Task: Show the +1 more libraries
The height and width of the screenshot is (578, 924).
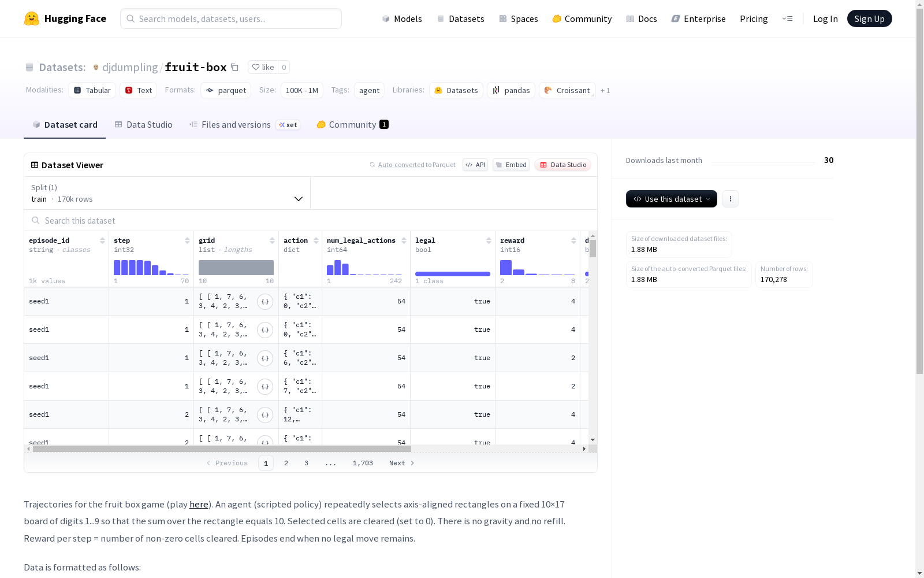Action: [605, 90]
